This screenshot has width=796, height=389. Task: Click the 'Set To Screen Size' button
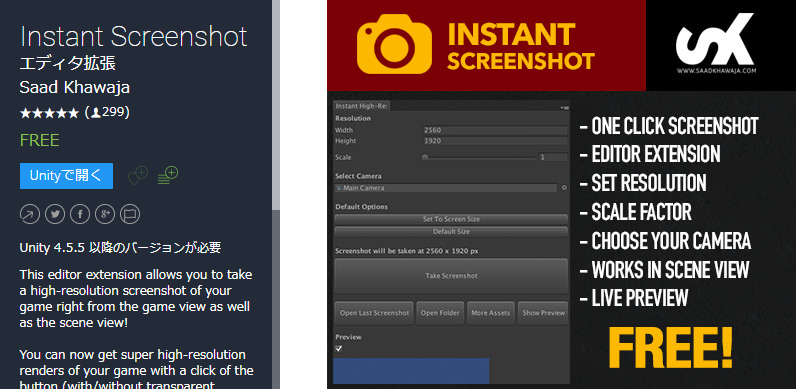pyautogui.click(x=451, y=219)
